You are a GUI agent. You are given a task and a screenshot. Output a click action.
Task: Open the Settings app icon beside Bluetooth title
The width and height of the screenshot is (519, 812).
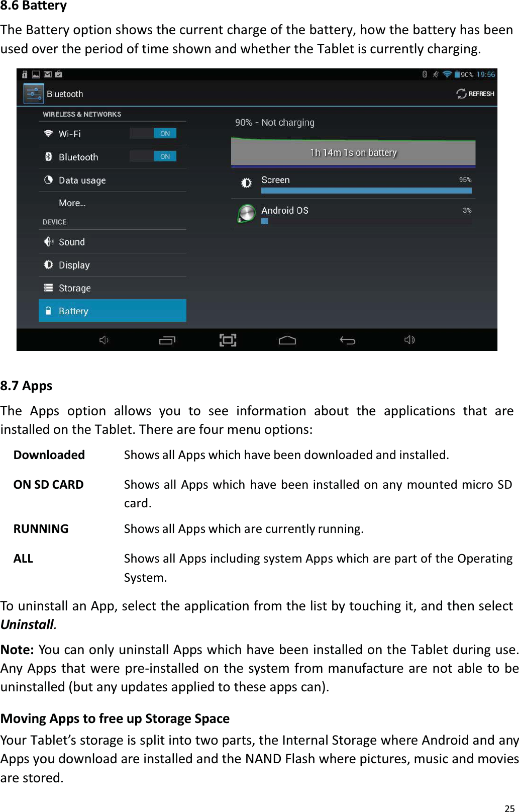[x=34, y=94]
